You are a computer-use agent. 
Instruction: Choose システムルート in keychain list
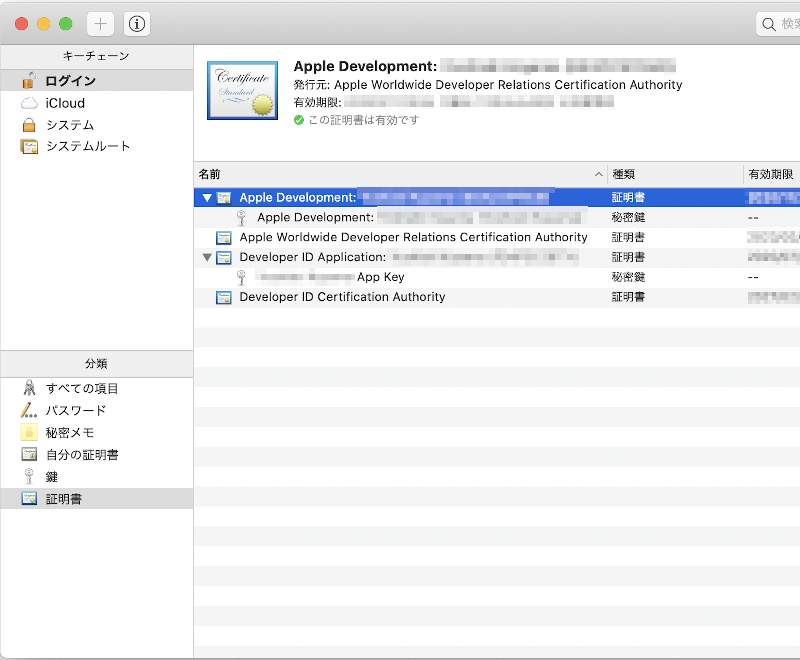tap(88, 146)
